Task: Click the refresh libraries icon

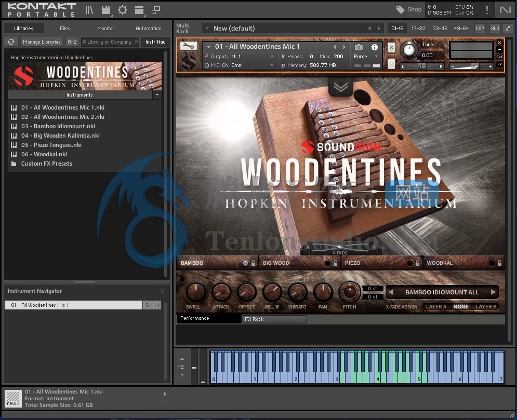Action: point(11,42)
